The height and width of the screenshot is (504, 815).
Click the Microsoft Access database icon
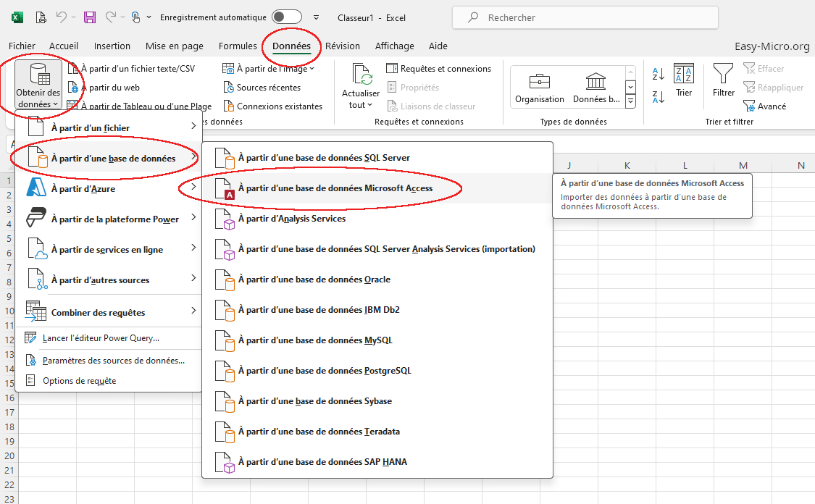(225, 188)
